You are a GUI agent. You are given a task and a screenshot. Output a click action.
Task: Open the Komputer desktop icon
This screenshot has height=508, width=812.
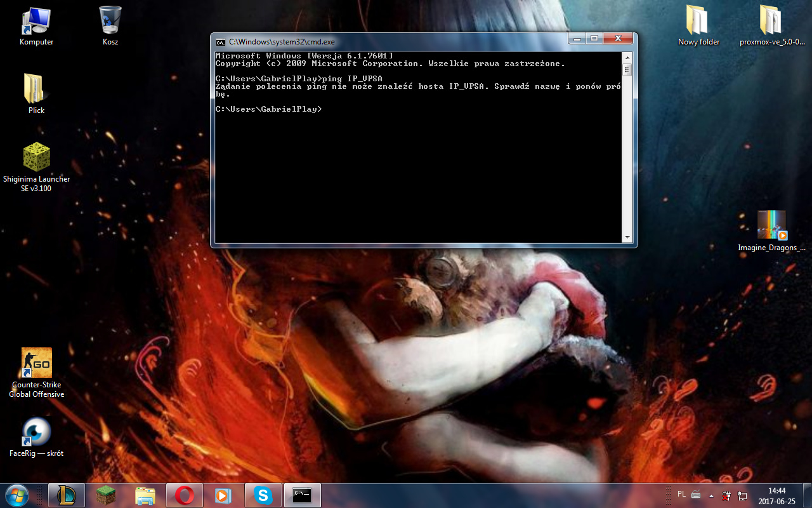[36, 22]
